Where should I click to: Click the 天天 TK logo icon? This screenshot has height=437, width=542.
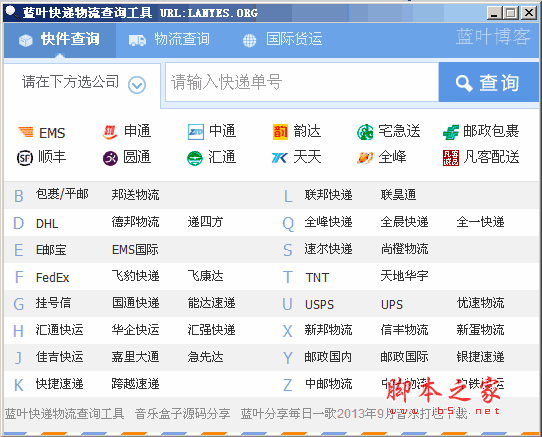(x=280, y=158)
